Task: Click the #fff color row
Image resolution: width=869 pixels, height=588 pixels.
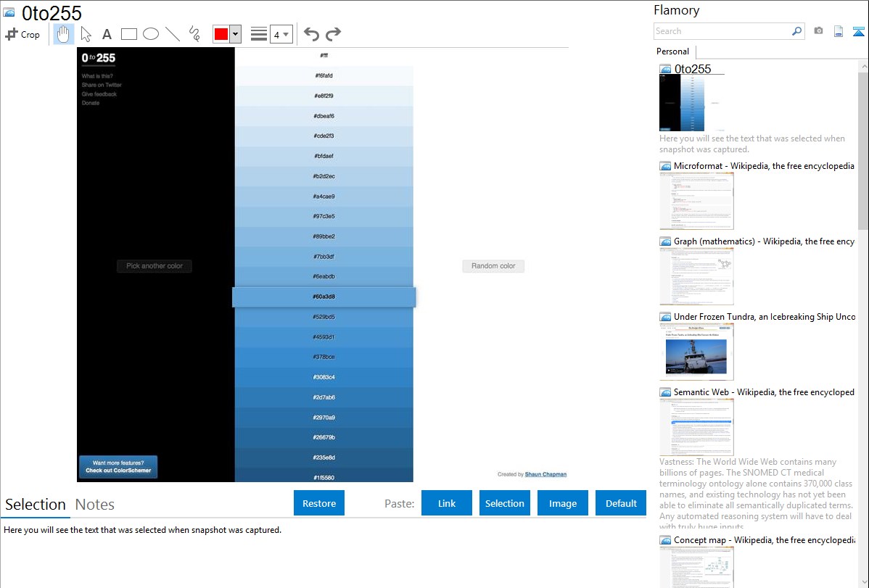Action: [x=324, y=55]
